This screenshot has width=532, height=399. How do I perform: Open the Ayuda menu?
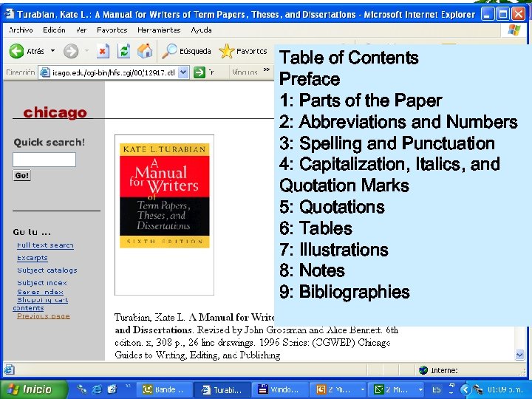[201, 30]
